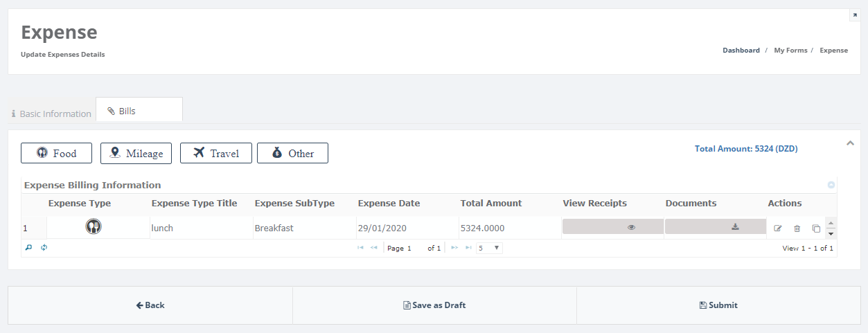Select the Bills tab
868x333 pixels.
[x=139, y=111]
